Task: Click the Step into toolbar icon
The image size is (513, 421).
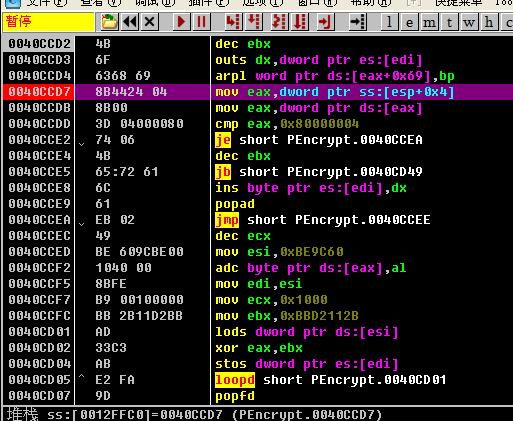Action: (233, 22)
